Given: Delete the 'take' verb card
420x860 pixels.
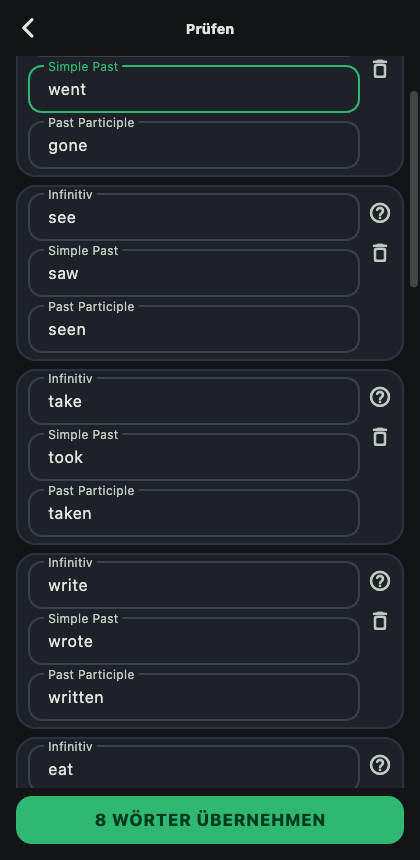Looking at the screenshot, I should click(x=380, y=437).
